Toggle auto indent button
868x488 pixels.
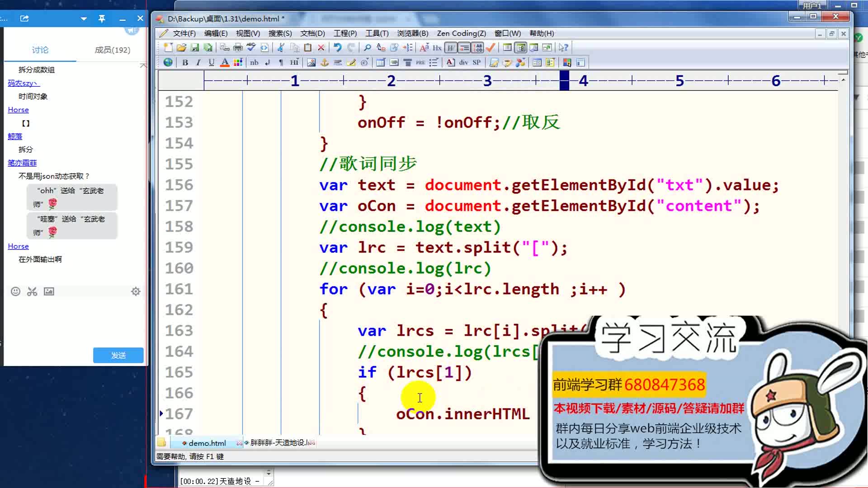point(464,47)
